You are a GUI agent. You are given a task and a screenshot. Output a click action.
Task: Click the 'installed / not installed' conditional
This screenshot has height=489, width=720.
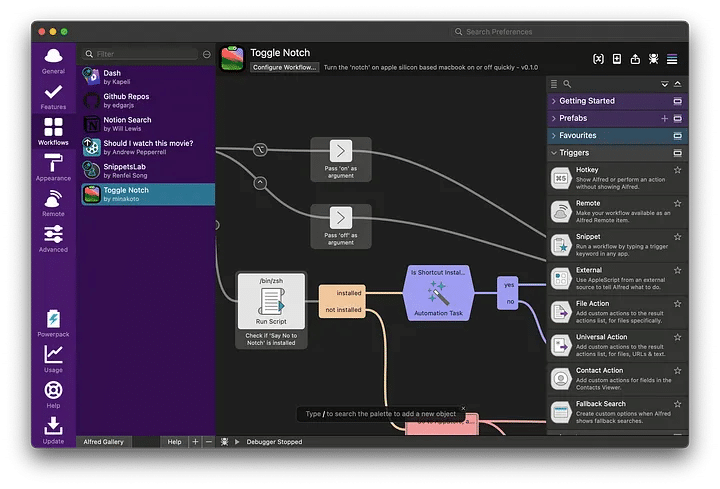pos(342,301)
